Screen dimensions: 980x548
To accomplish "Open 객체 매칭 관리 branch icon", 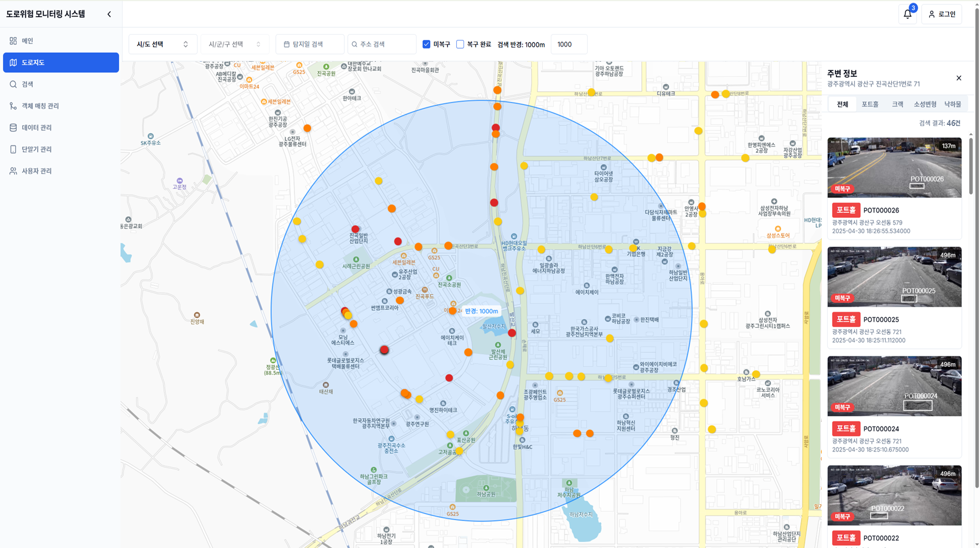I will 13,106.
